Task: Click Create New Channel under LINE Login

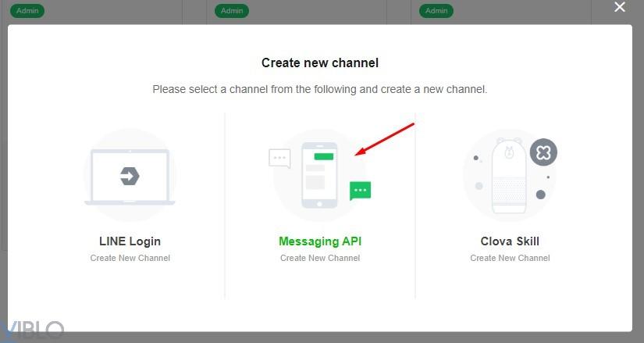Action: (130, 259)
